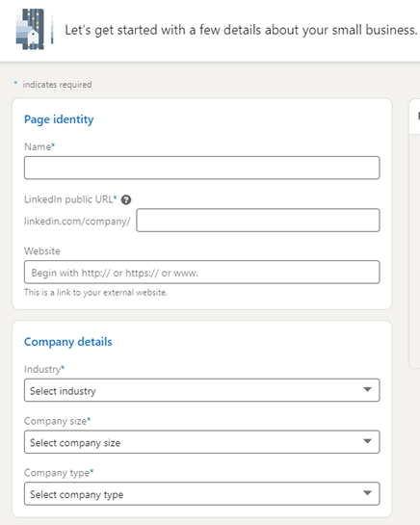Click the Industry field label
420x525 pixels.
coord(44,369)
